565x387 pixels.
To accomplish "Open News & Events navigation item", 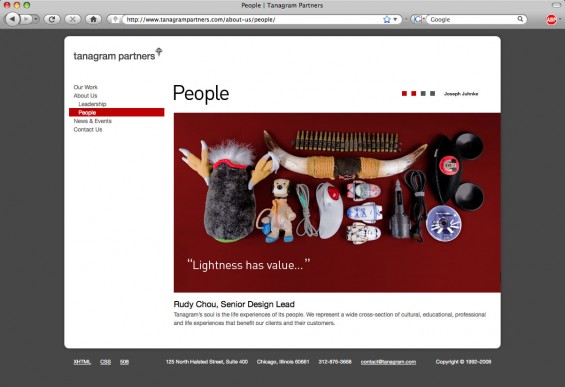I will [93, 121].
